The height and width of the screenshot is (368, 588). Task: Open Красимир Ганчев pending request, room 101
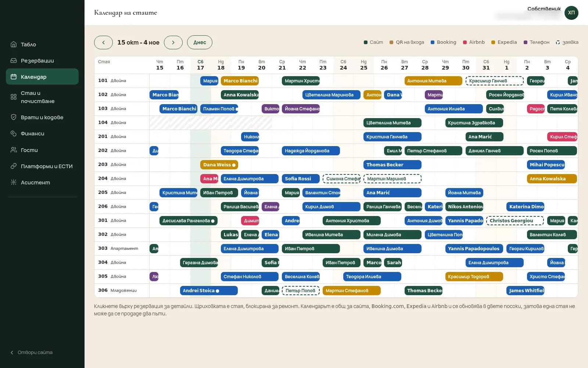pos(495,81)
